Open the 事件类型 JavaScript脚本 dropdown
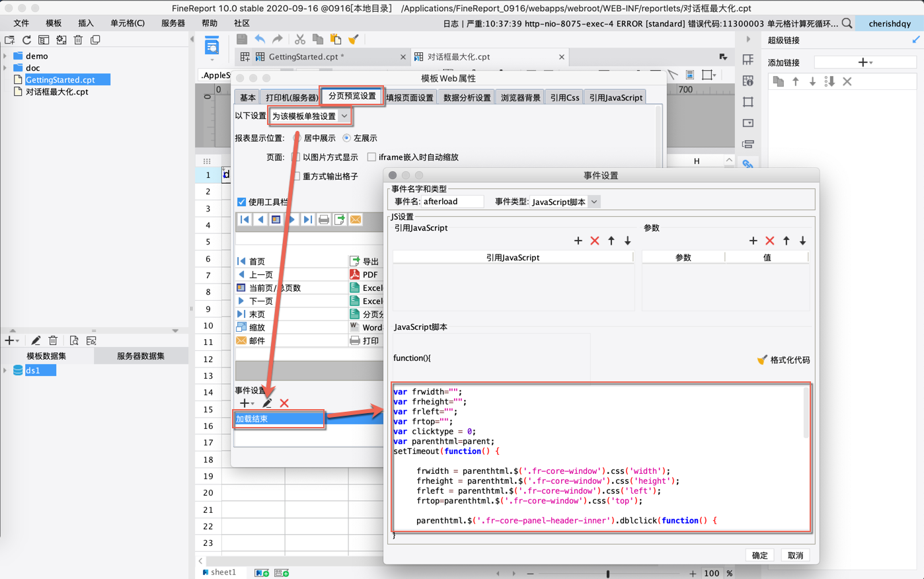 click(x=593, y=202)
